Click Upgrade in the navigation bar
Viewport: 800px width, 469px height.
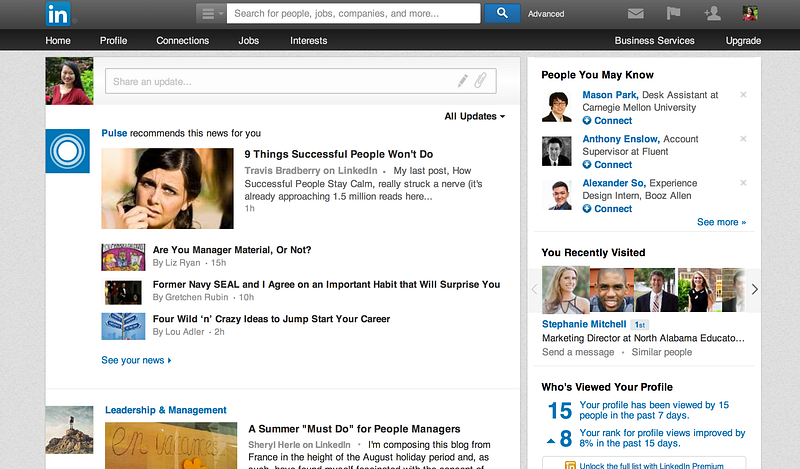click(743, 40)
